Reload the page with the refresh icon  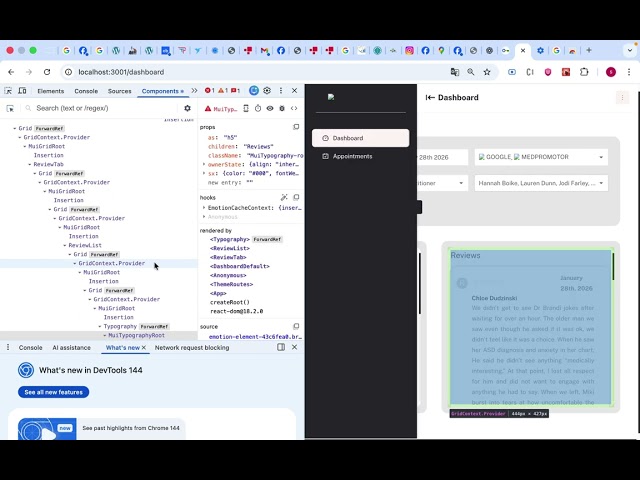click(47, 72)
